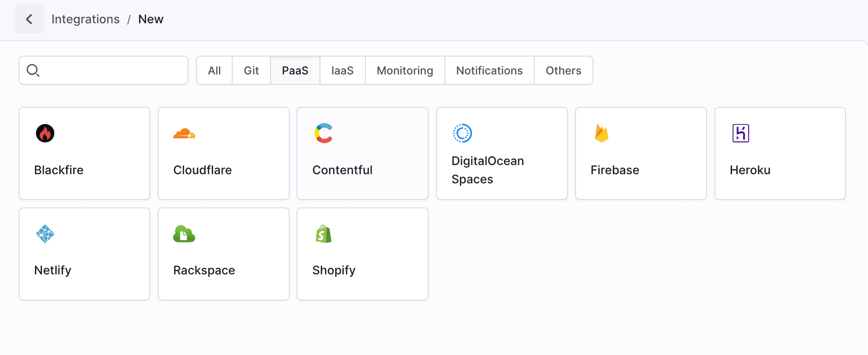Switch to the IaaS filter tab
The image size is (868, 355).
[343, 70]
